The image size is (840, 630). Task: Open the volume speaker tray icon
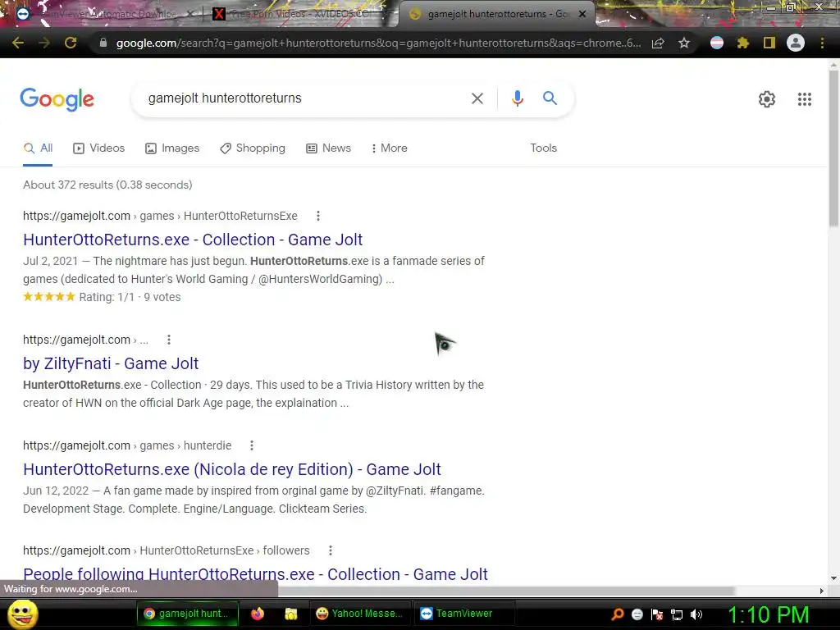[696, 614]
